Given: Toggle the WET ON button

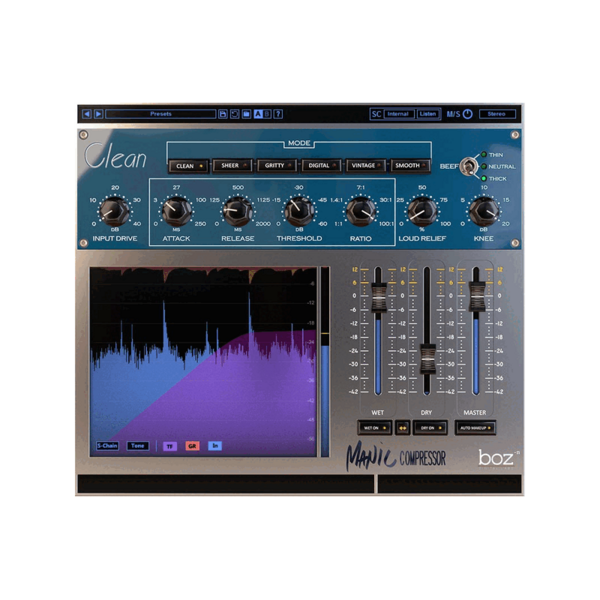Looking at the screenshot, I should point(374,428).
